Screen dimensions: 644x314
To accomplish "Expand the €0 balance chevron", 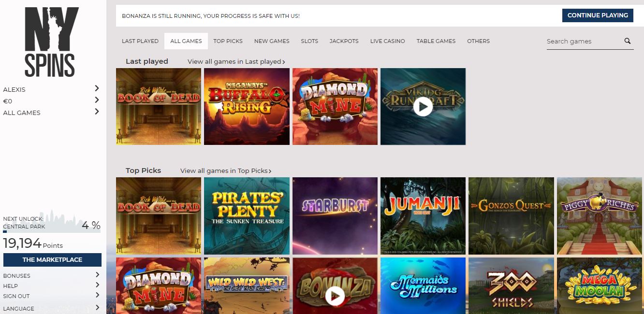I will point(97,100).
